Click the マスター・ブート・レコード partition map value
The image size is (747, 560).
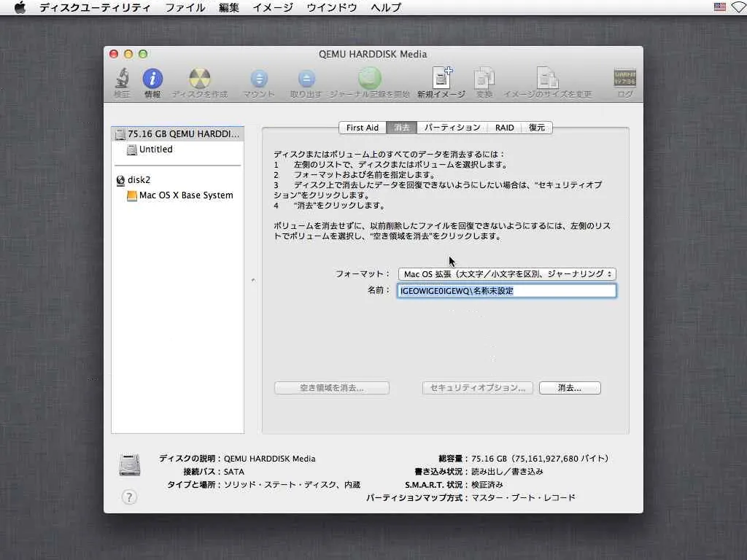coord(523,497)
